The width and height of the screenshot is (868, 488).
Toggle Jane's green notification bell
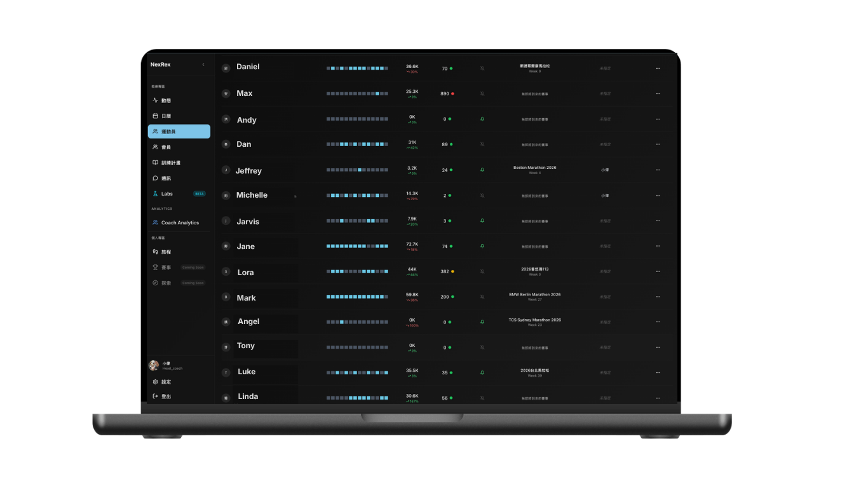482,246
